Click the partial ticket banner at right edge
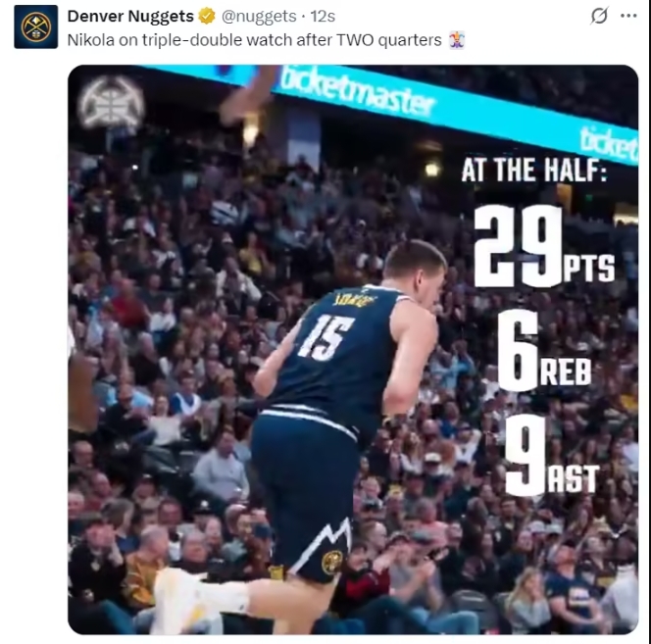 (609, 144)
